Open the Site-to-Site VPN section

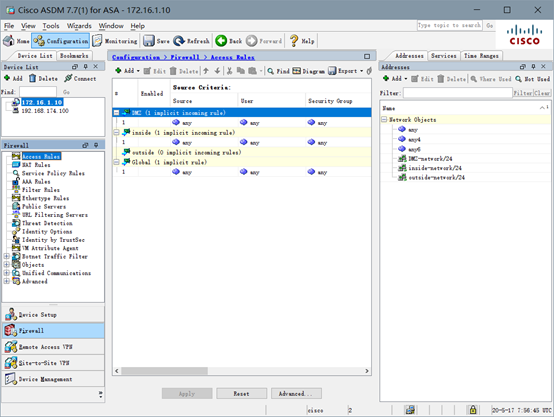53,363
